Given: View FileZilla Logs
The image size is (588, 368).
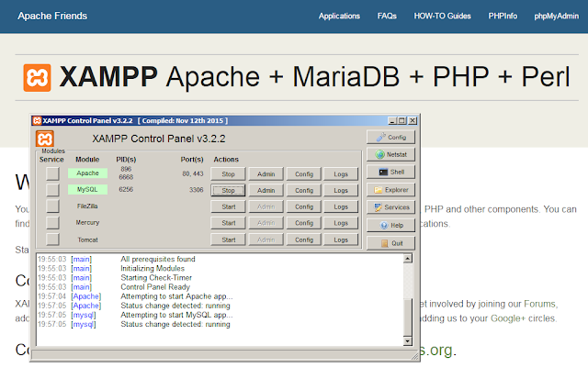Looking at the screenshot, I should (341, 206).
